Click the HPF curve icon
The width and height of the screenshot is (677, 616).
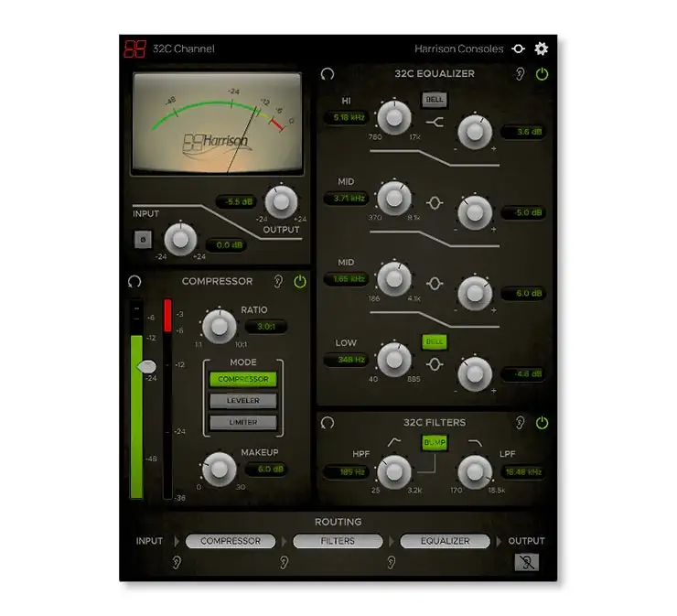(x=393, y=442)
